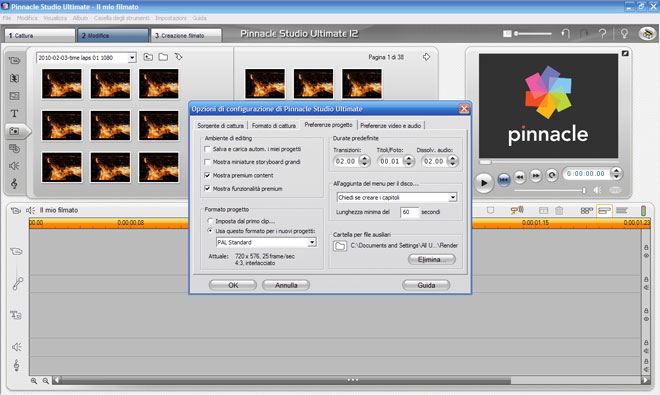Select Imposta dal primo clip radio option
This screenshot has width=660, height=395.
tap(210, 221)
